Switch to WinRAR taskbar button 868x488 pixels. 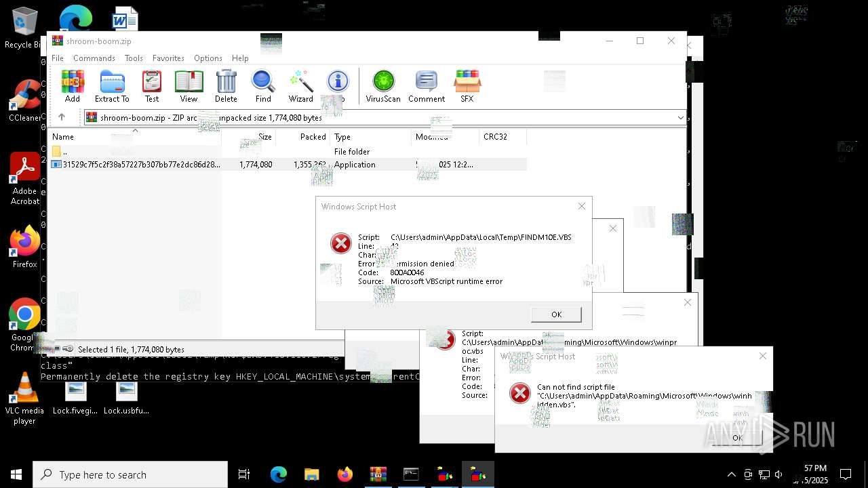(378, 474)
